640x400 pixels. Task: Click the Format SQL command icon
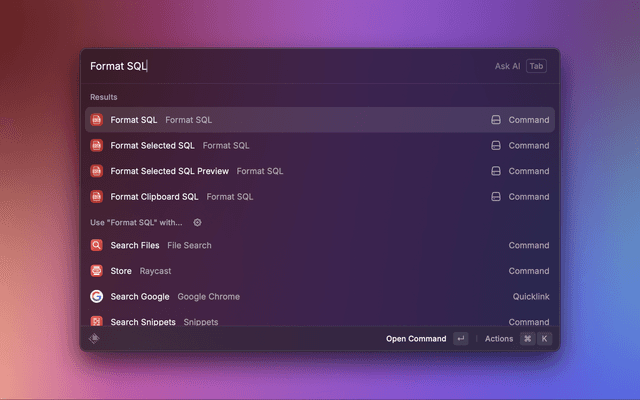tap(97, 120)
